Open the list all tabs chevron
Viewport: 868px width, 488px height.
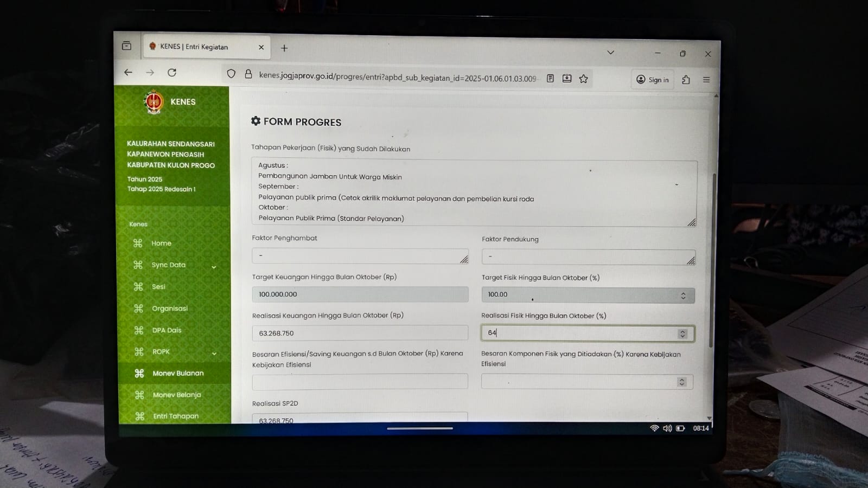point(610,53)
